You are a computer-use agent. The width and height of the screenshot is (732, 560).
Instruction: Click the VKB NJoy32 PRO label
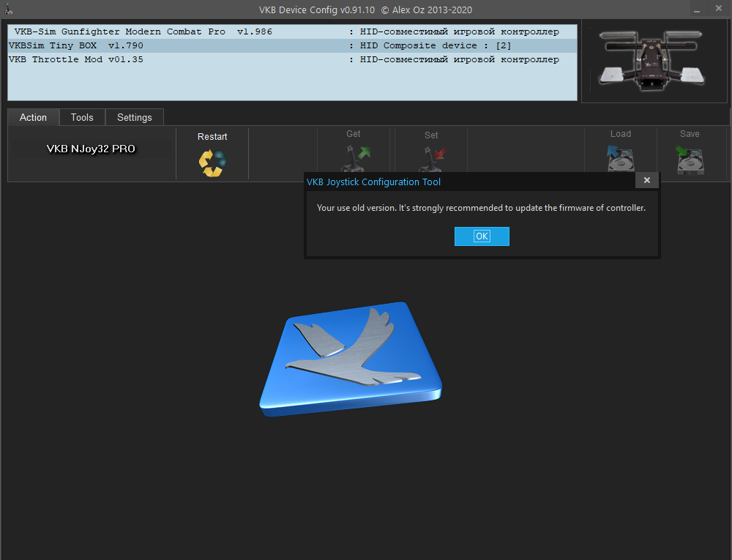[x=91, y=149]
